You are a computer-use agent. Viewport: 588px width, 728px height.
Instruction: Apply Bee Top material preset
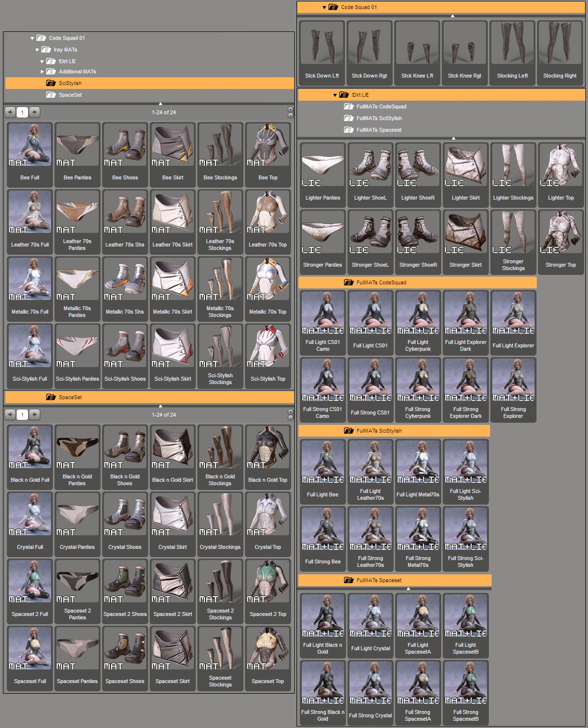[268, 155]
